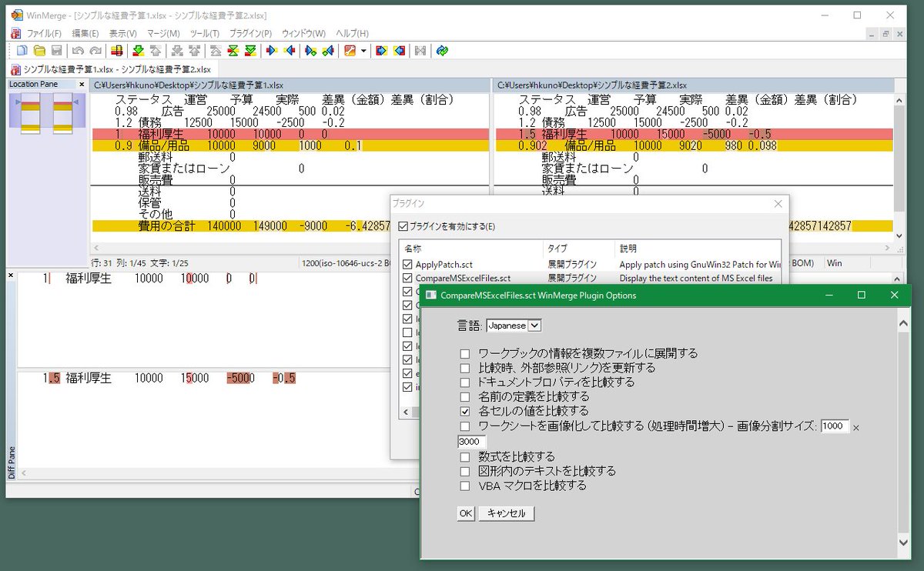
Task: Check VBA マクロを比較する option
Action: (464, 486)
